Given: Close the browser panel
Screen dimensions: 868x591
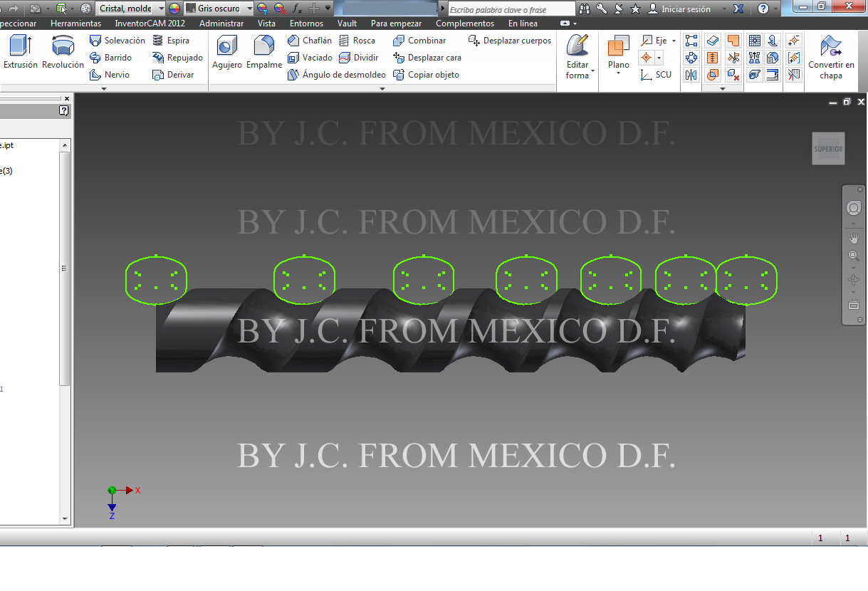Looking at the screenshot, I should (x=67, y=98).
